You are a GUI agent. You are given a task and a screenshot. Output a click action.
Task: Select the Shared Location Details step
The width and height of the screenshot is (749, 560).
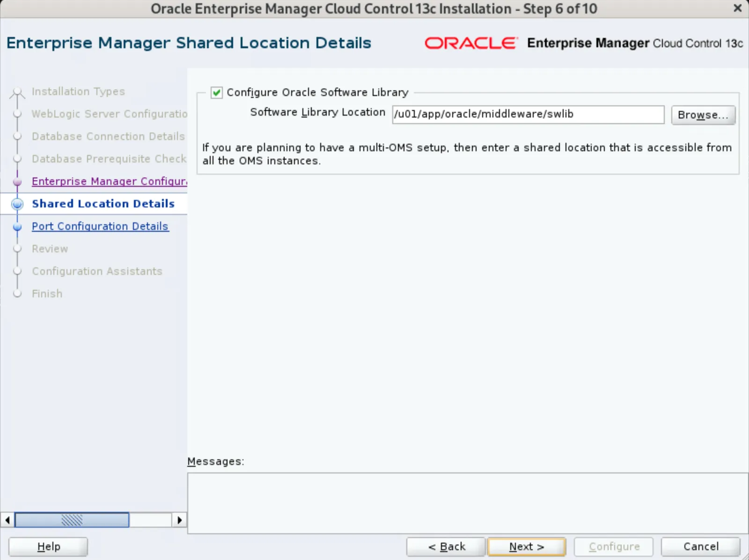(103, 204)
